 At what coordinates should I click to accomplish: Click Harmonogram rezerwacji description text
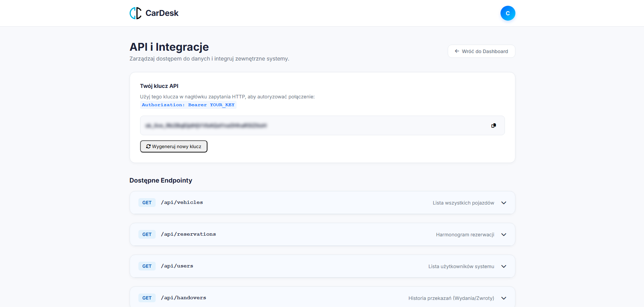[x=465, y=235]
